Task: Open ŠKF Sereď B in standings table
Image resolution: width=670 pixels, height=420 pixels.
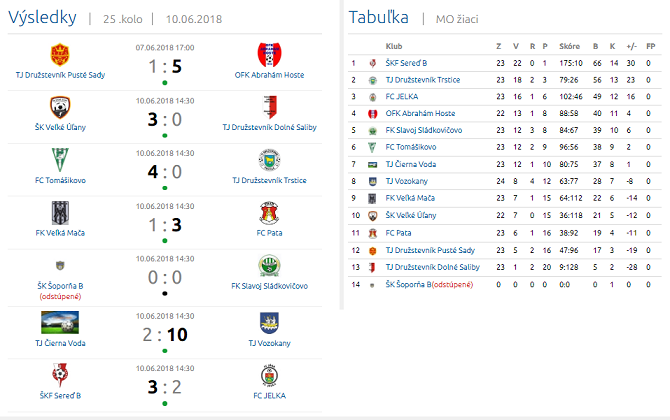Action: pyautogui.click(x=408, y=63)
